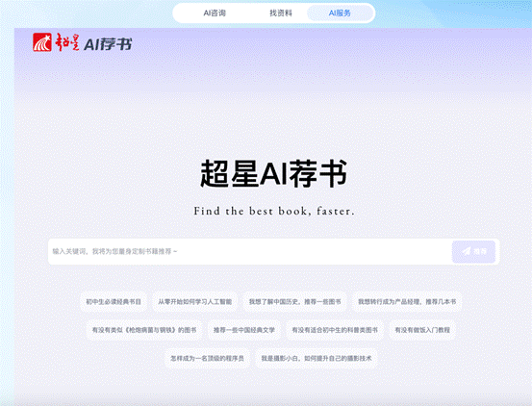Choose the 怎样成为一名顶级的程序员 chip
The width and height of the screenshot is (532, 406).
[207, 358]
